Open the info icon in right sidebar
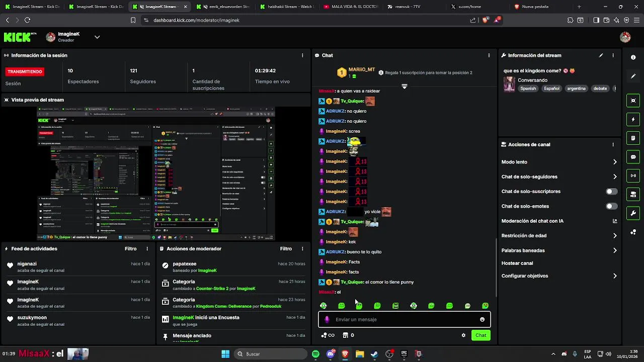Screen dimensions: 644x362 633,57
